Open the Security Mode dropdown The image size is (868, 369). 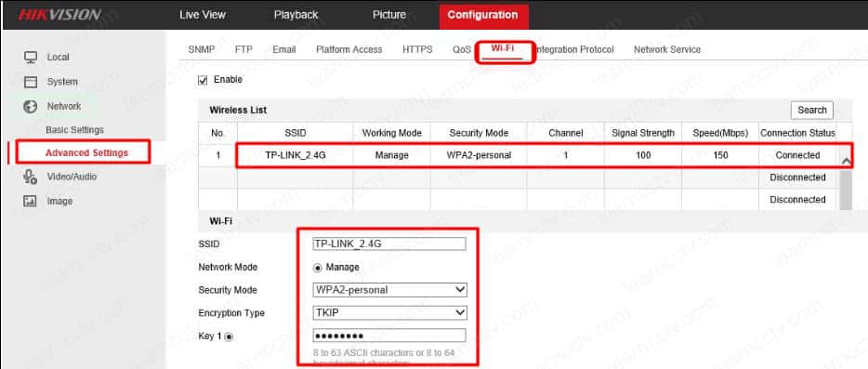(389, 290)
